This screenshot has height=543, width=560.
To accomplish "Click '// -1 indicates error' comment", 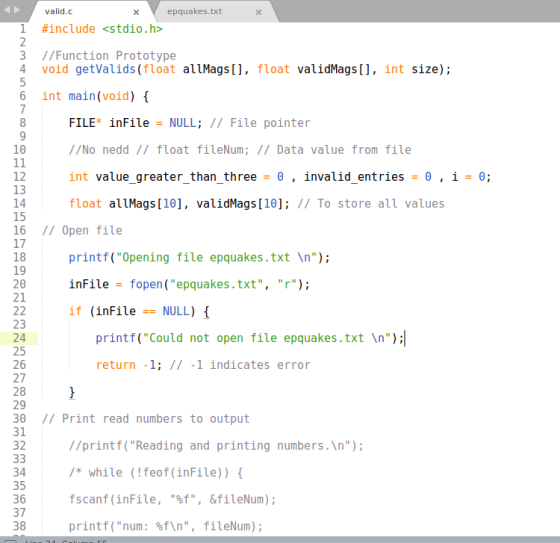I will click(240, 365).
